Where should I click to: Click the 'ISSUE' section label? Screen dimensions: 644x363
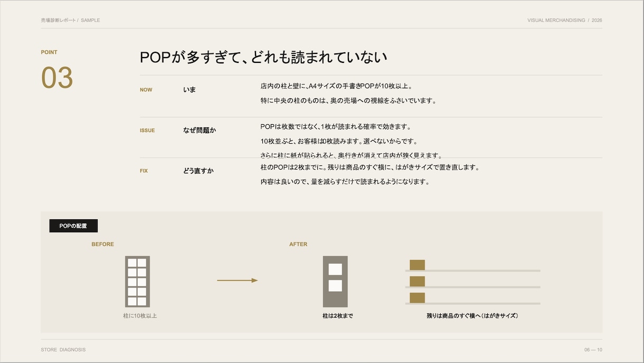pos(147,131)
